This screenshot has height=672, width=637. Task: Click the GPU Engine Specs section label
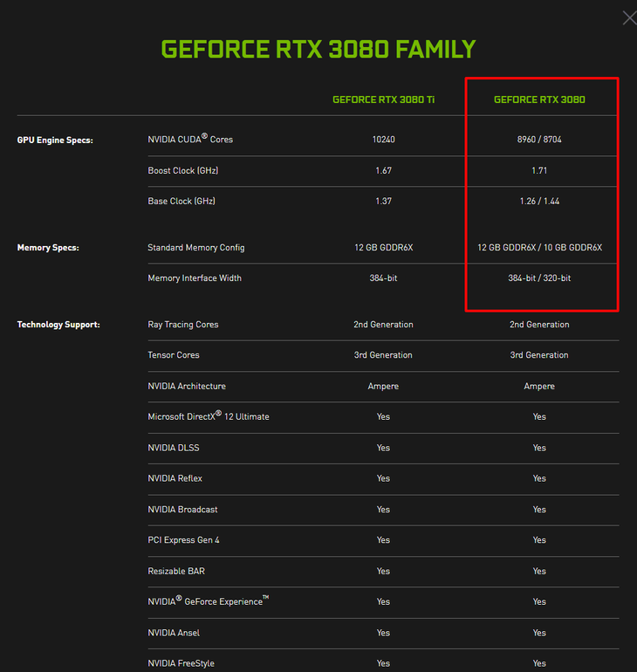(x=55, y=140)
